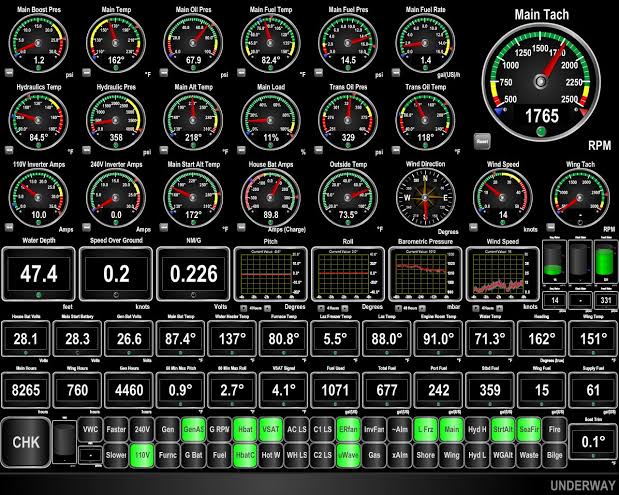Viewport: 619px width, 495px height.
Task: Select the House Bat Amps gauge
Action: 270,198
